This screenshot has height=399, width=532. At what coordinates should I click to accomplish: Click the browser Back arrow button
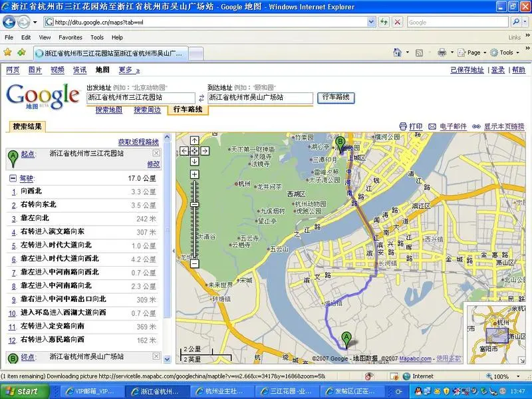pyautogui.click(x=9, y=23)
